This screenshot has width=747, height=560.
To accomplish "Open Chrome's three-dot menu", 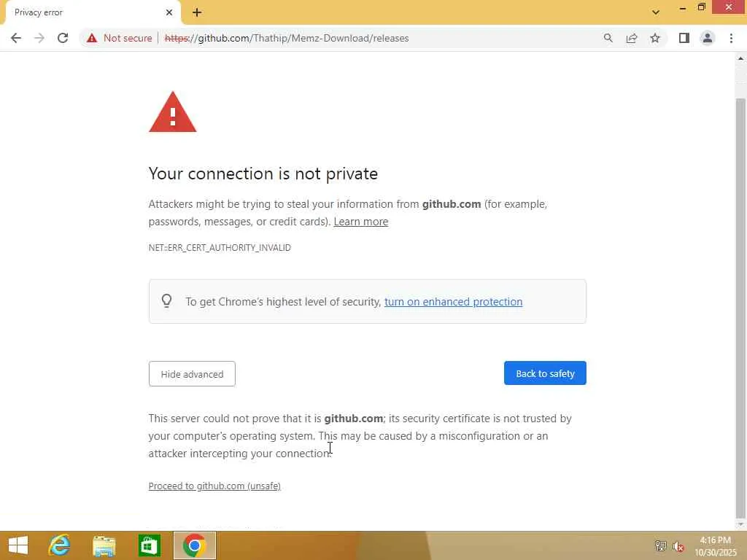I will click(x=731, y=38).
